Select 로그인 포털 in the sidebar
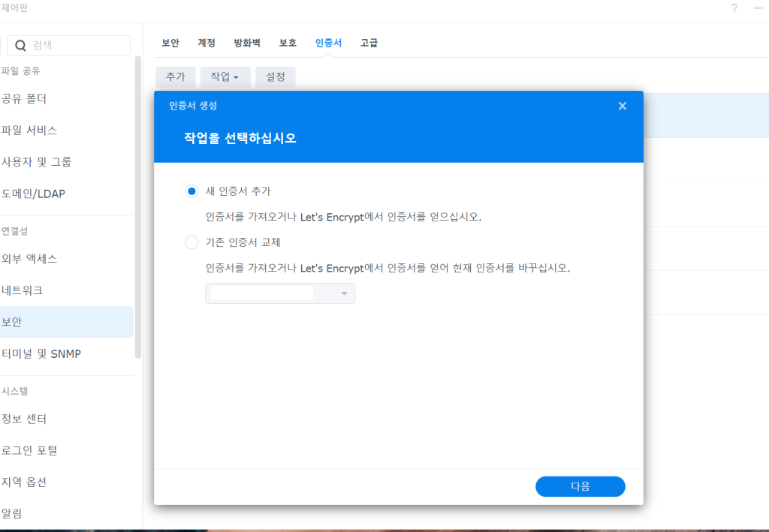This screenshot has width=769, height=532. click(x=30, y=450)
